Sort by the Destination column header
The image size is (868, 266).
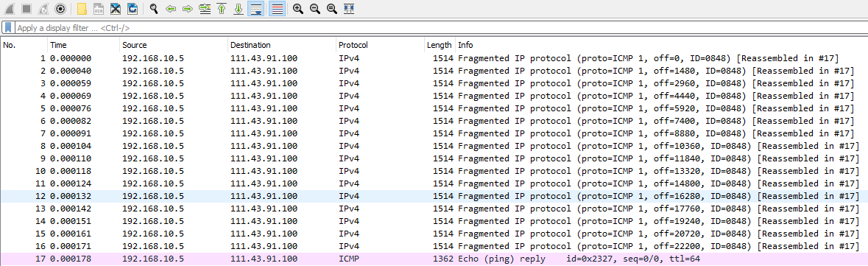pyautogui.click(x=282, y=45)
